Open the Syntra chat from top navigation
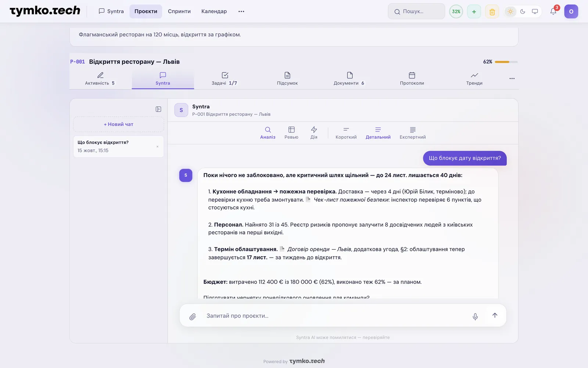This screenshot has height=368, width=588. click(111, 11)
